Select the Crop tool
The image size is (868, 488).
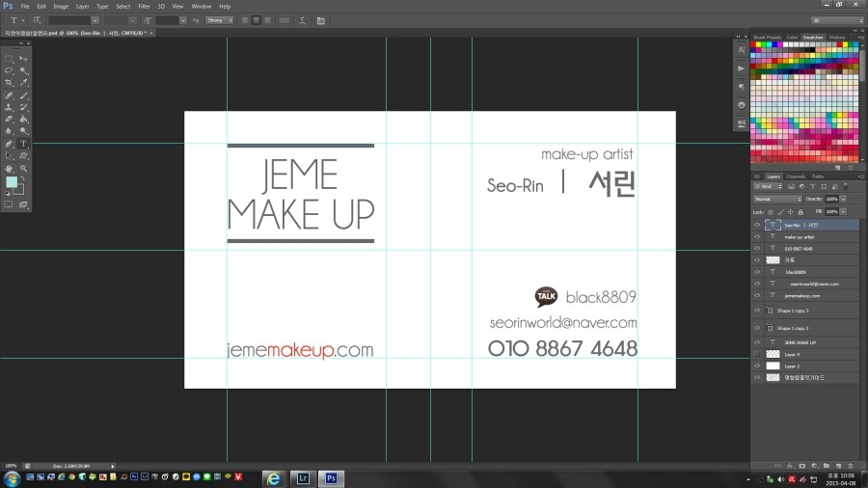click(9, 82)
